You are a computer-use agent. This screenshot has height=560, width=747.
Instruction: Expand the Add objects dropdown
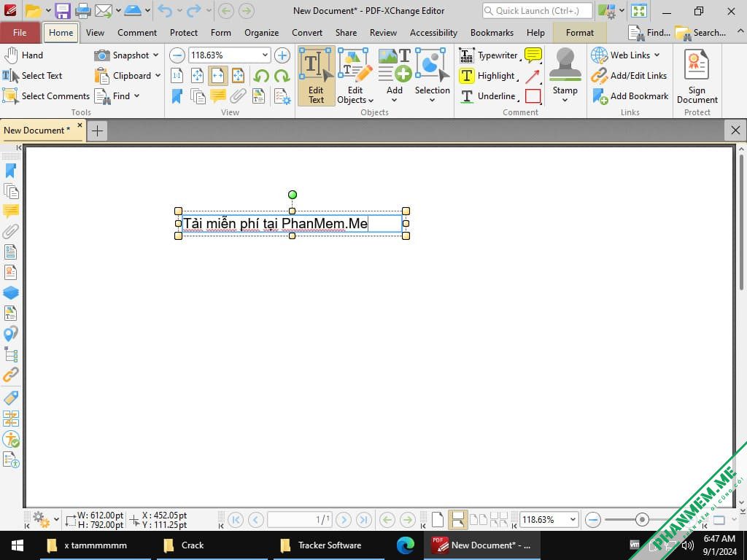395,100
